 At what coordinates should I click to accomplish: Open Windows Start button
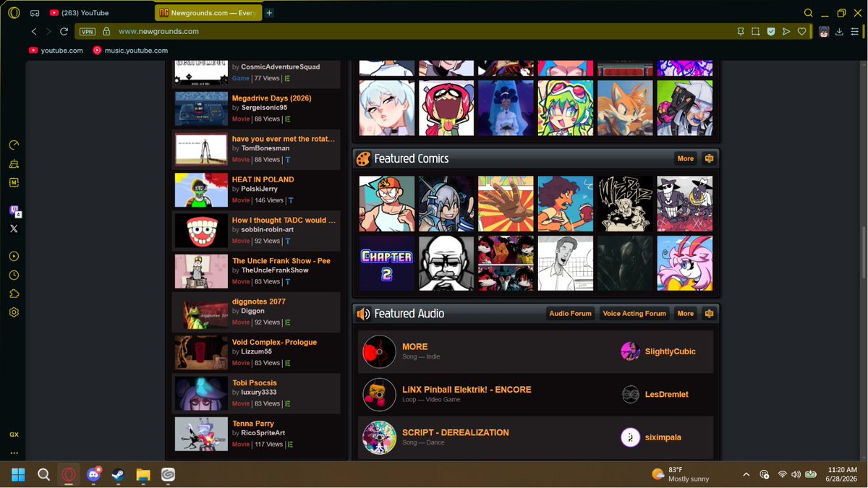click(x=18, y=475)
